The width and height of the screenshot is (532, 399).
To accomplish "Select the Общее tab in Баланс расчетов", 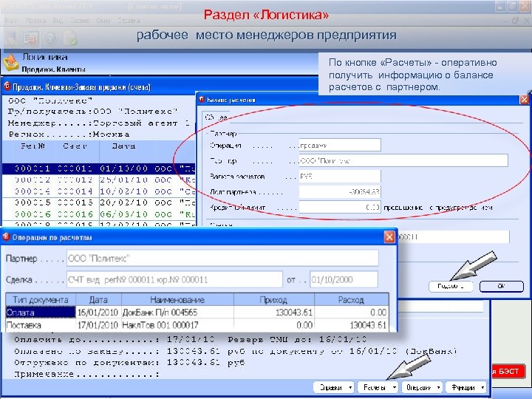I will [x=216, y=117].
